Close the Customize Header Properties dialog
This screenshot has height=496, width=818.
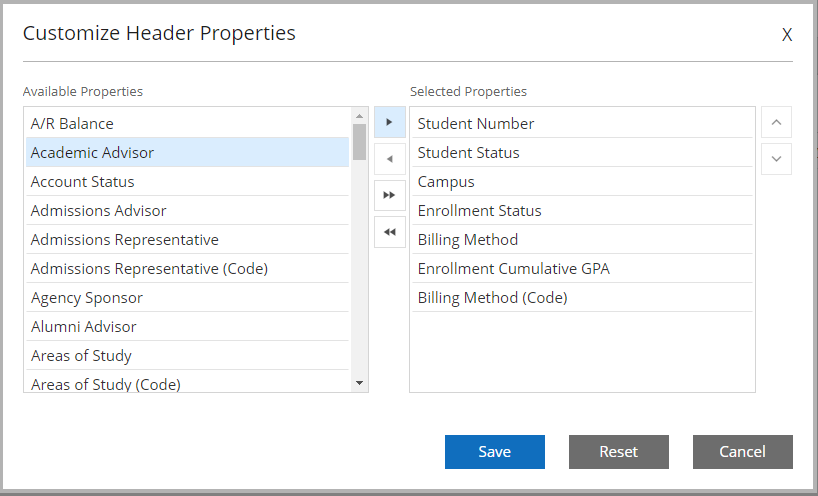click(x=787, y=35)
